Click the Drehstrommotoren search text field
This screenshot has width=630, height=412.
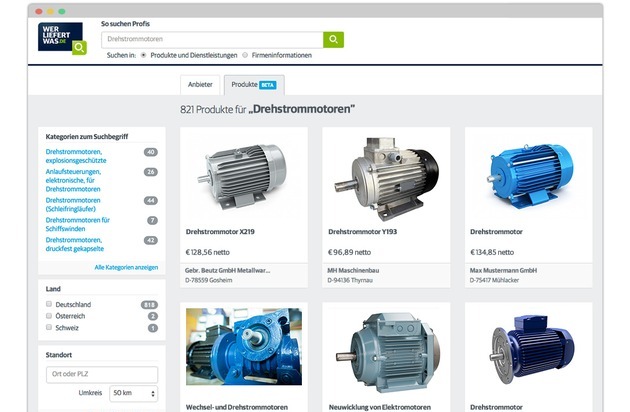(211, 39)
